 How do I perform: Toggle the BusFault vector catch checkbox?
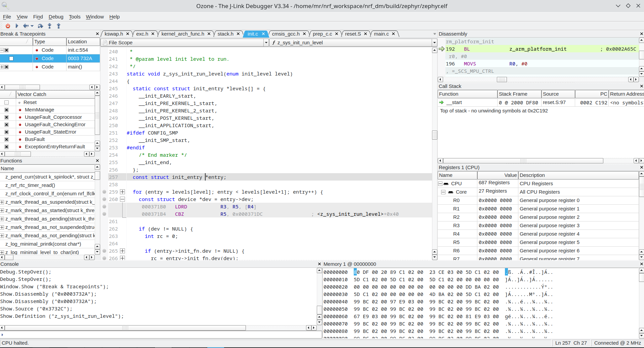[6, 139]
